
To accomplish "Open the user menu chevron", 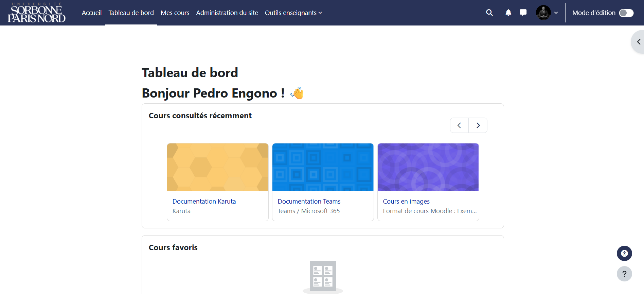I will point(556,13).
